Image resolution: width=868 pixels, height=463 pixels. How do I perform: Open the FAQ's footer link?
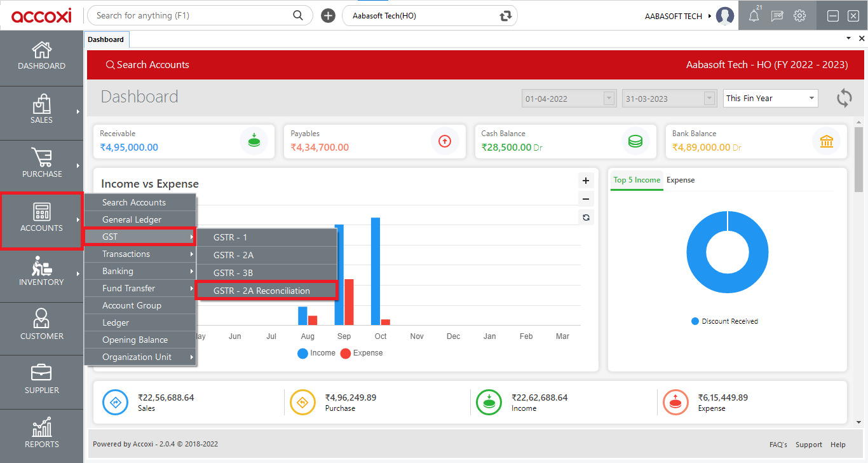(778, 445)
